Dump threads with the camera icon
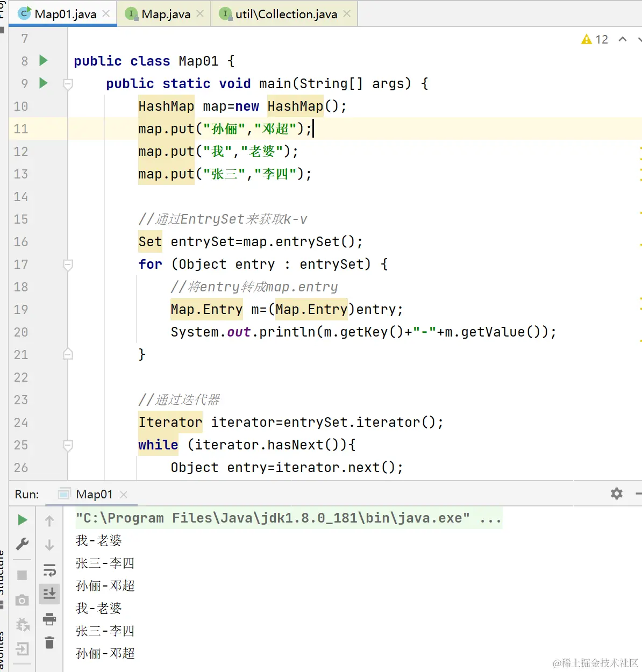642x672 pixels. [x=22, y=600]
